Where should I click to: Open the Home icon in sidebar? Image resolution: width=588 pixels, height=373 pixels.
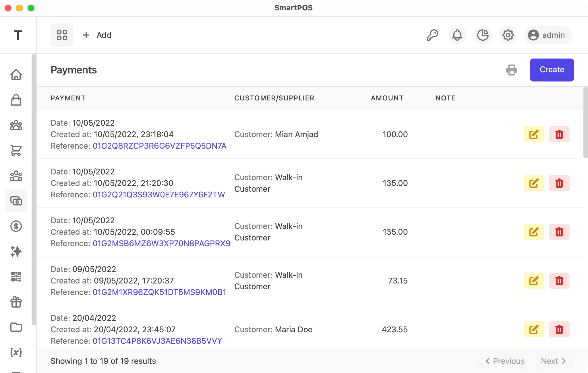[x=16, y=75]
